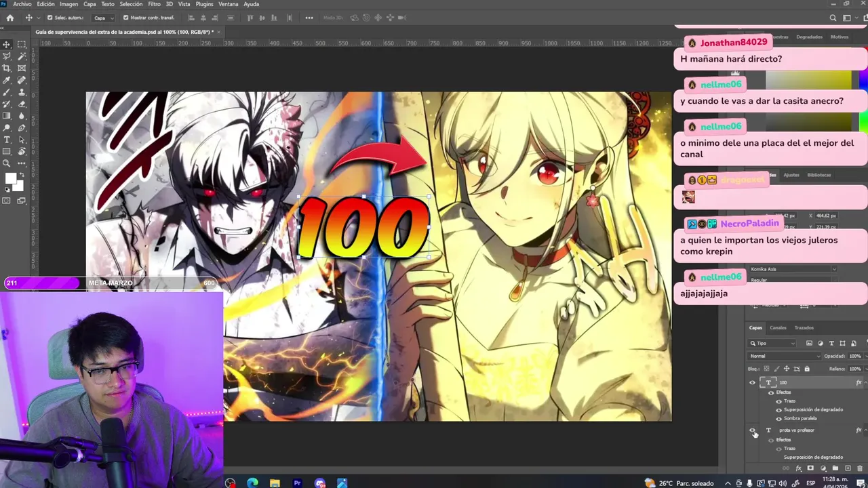Create a new layer with the plus icon
Viewport: 868px width, 488px height.
coord(848,468)
